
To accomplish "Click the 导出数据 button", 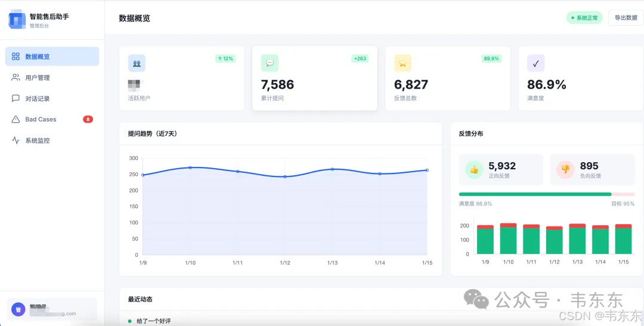I will pyautogui.click(x=626, y=18).
